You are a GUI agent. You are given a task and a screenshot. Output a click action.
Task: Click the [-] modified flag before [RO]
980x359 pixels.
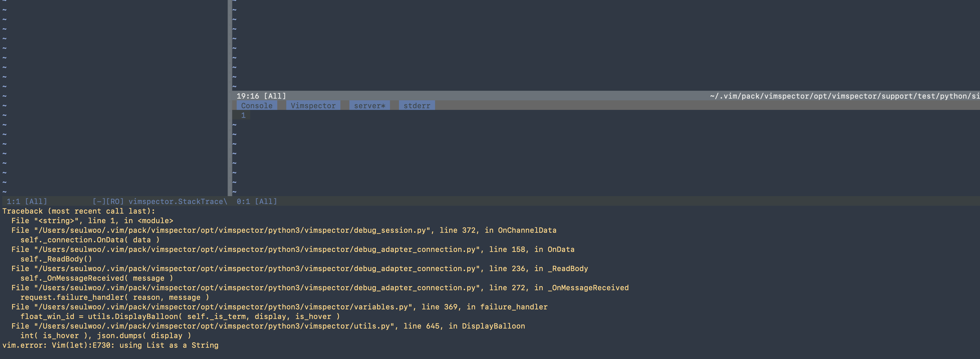[x=98, y=201]
